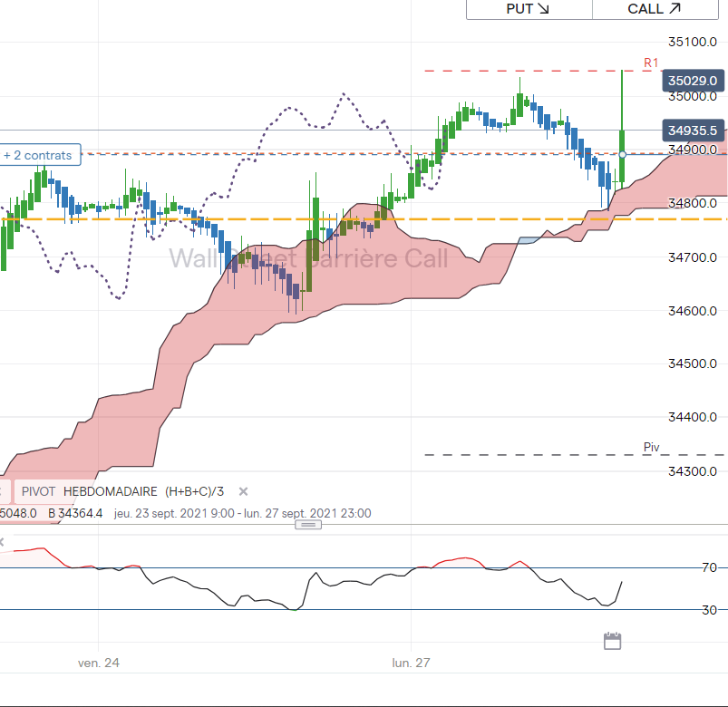Click the position level circle marker on last candle

click(622, 154)
